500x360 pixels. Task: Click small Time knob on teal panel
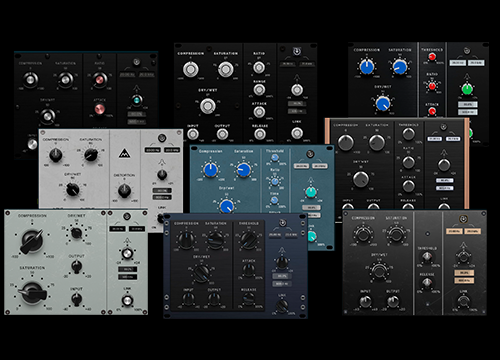(274, 200)
